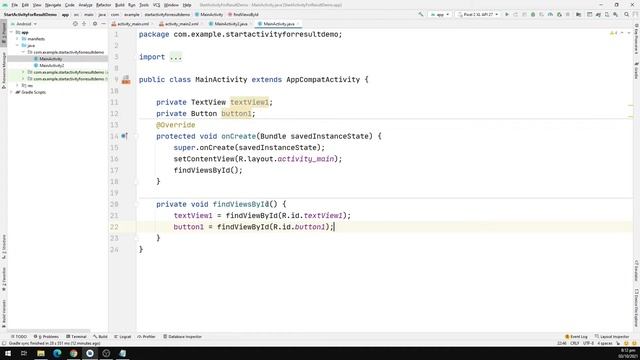Hide the Project panel with the minus icon
The width and height of the screenshot is (640, 360).
click(x=103, y=24)
